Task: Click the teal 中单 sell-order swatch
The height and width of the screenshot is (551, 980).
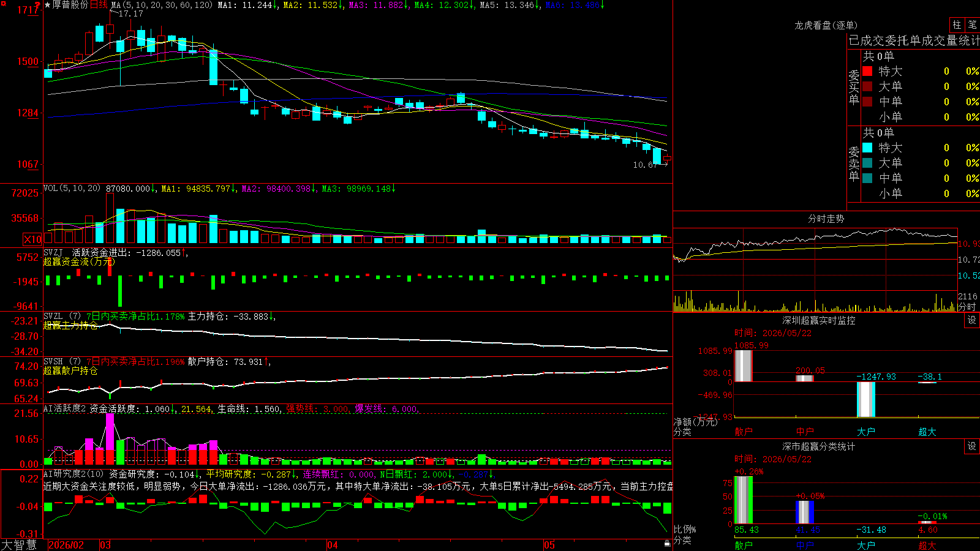Action: (x=867, y=178)
